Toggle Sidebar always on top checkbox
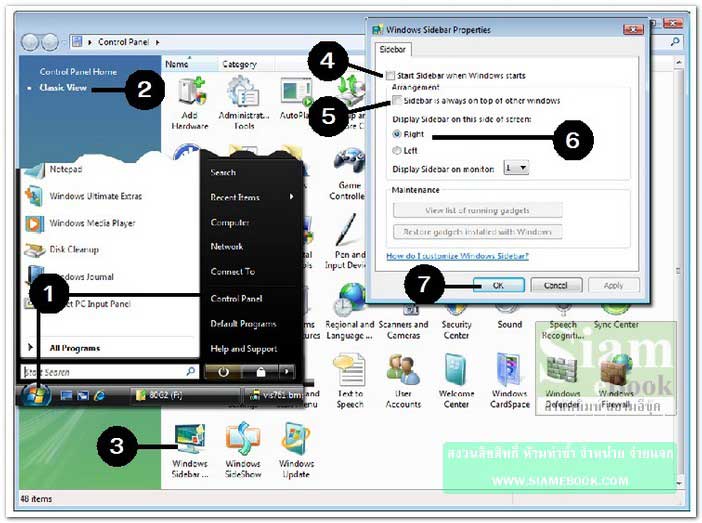 [397, 100]
